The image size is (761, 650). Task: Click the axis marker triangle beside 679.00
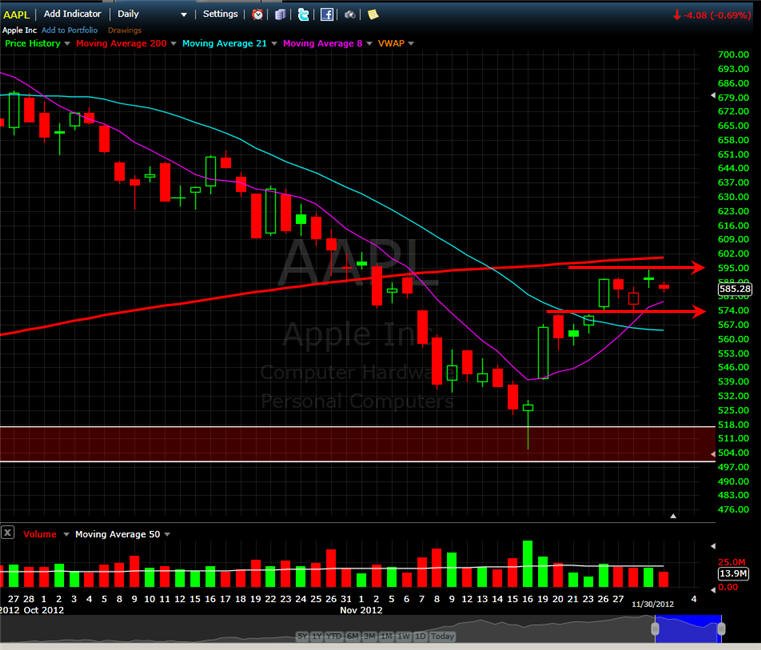coord(713,96)
